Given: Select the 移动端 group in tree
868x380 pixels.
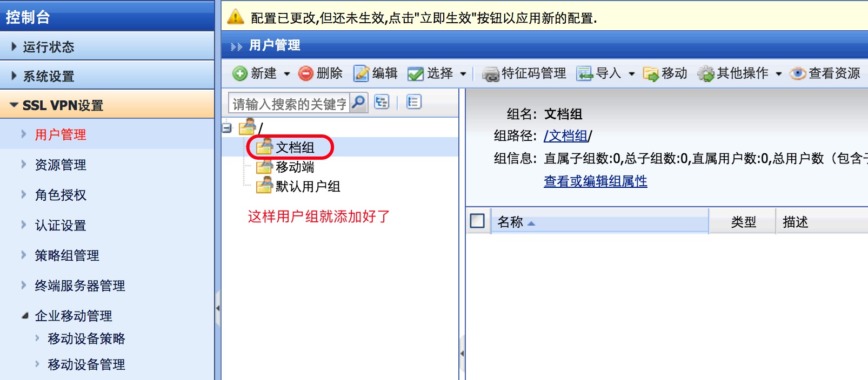Looking at the screenshot, I should (295, 167).
